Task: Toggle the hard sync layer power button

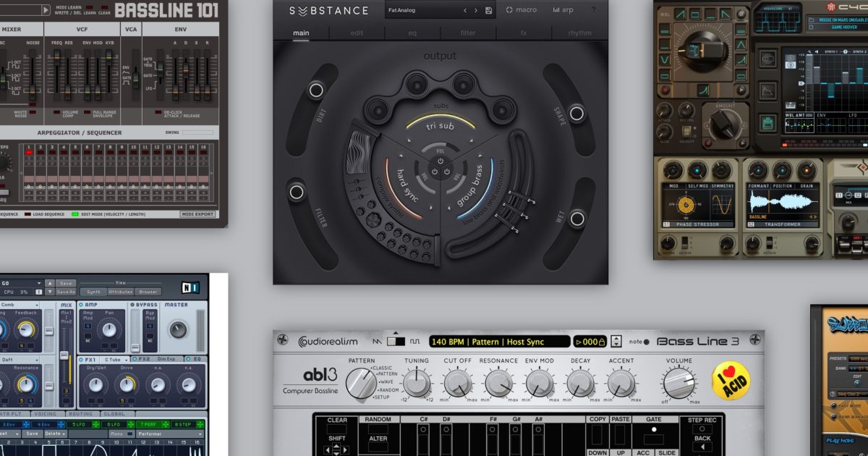Action: tap(433, 172)
